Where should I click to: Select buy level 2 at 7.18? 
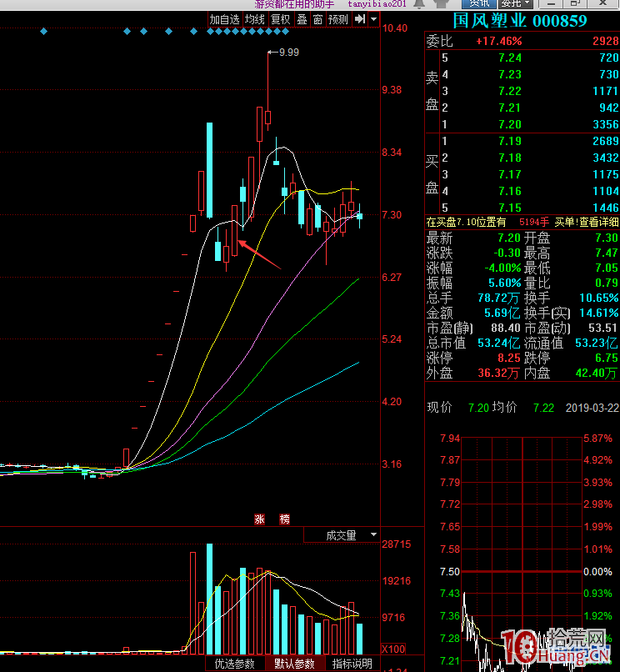pyautogui.click(x=522, y=158)
